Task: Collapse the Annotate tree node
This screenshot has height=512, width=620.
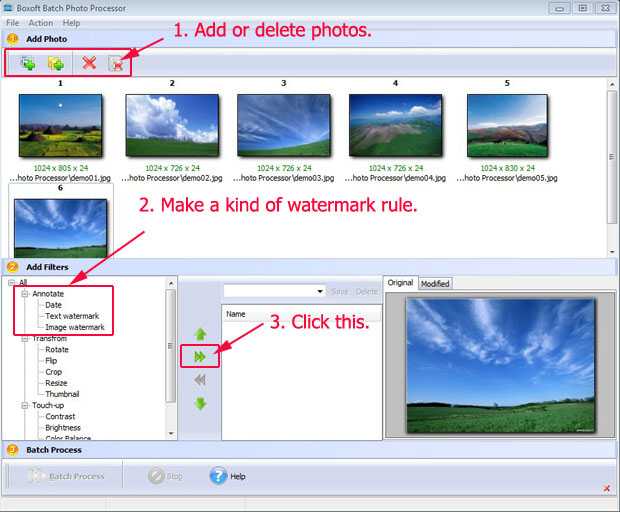Action: (x=25, y=294)
